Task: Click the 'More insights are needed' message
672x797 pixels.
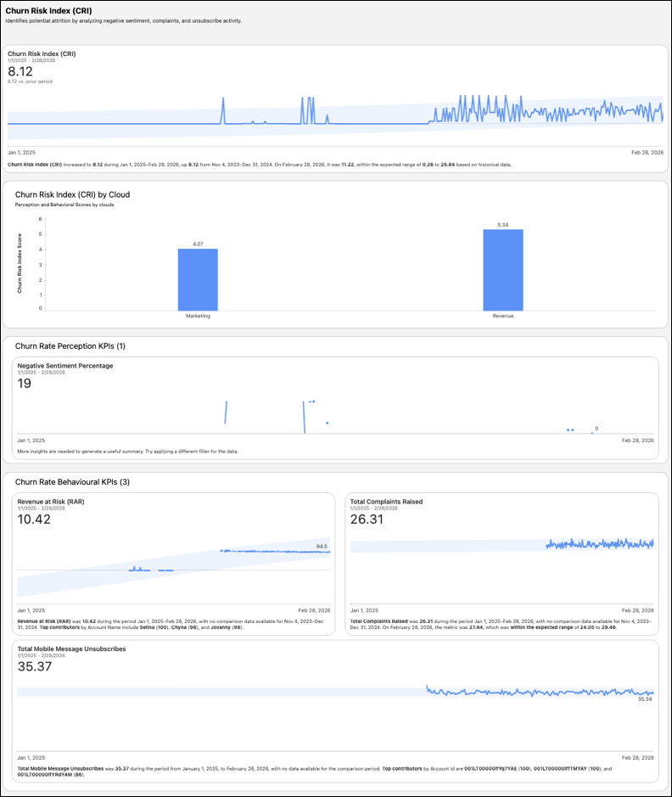Action: (x=127, y=452)
